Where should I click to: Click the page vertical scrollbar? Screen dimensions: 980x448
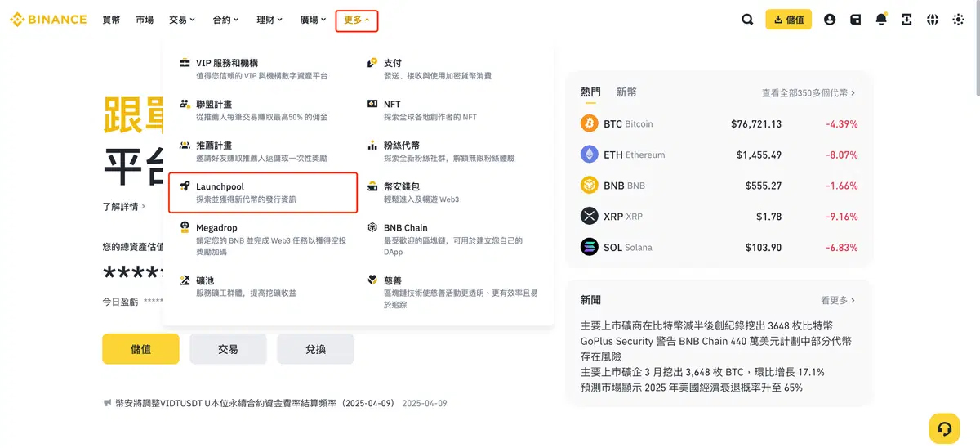point(975,49)
